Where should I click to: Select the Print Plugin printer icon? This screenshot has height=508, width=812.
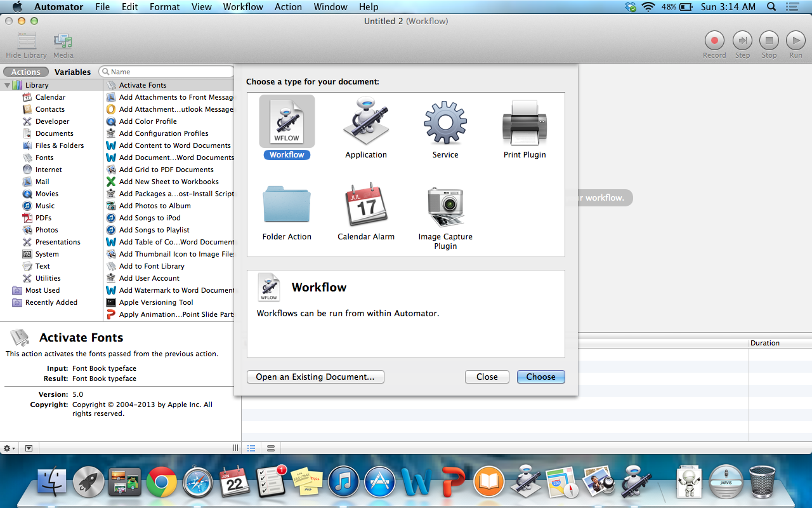[x=525, y=124]
